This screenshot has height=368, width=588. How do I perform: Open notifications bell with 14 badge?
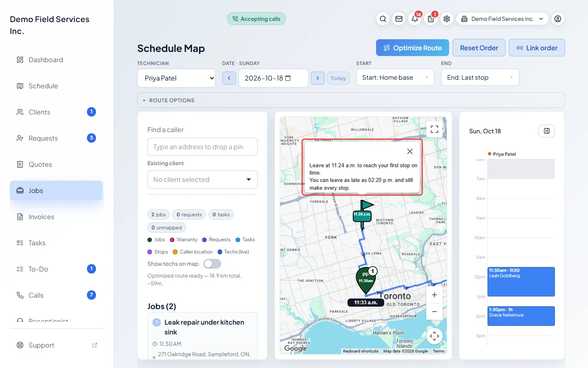[x=415, y=19]
